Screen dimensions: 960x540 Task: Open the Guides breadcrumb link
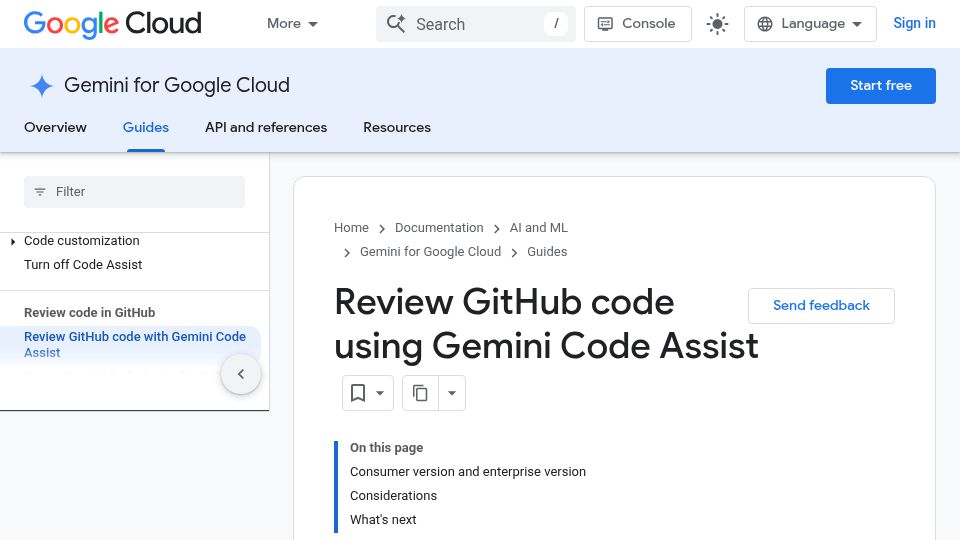click(547, 252)
